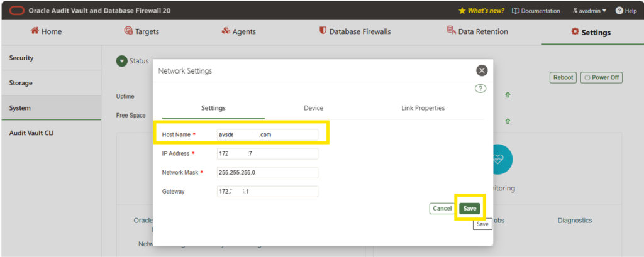Click the Oracle logo icon
644x257 pixels.
(x=17, y=11)
